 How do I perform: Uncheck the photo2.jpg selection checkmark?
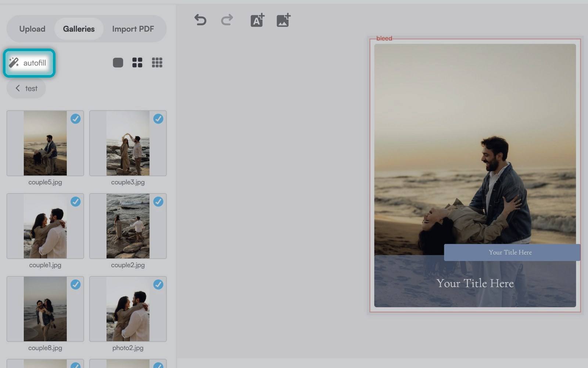click(158, 284)
